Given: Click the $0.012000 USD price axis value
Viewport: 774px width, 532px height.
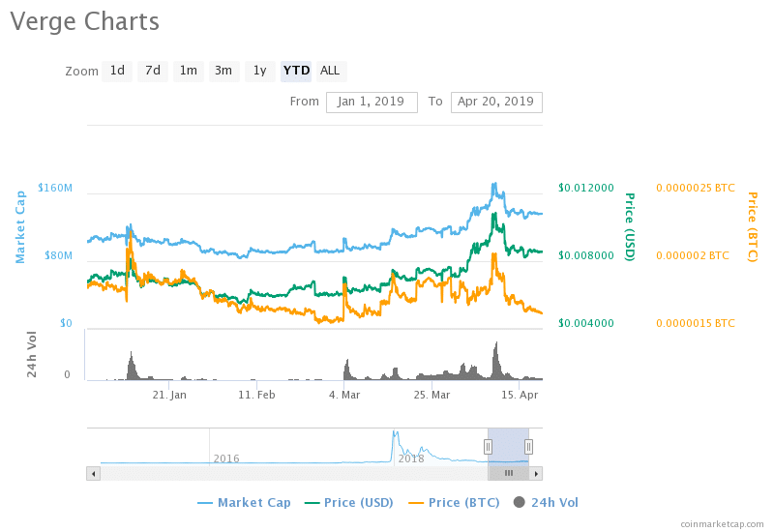Looking at the screenshot, I should pos(586,188).
